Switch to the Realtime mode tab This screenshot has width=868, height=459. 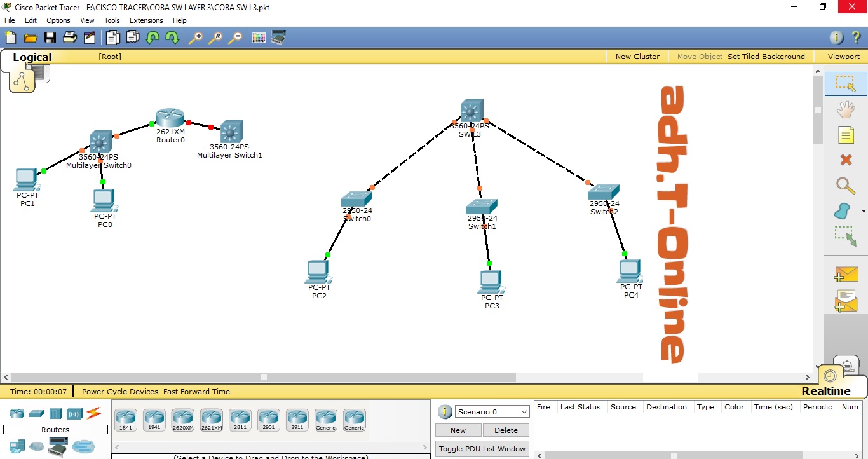pyautogui.click(x=825, y=391)
